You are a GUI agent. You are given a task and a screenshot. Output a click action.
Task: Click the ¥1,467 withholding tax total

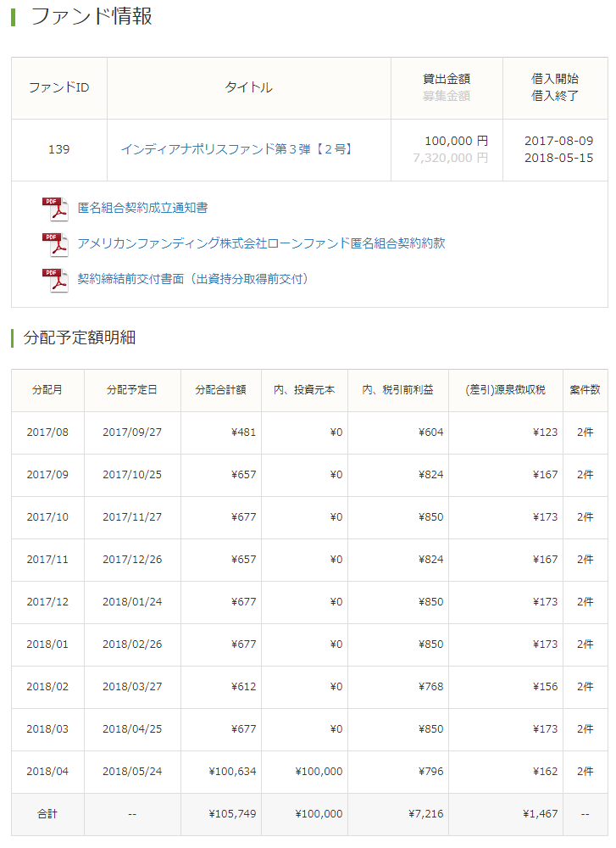coord(540,814)
